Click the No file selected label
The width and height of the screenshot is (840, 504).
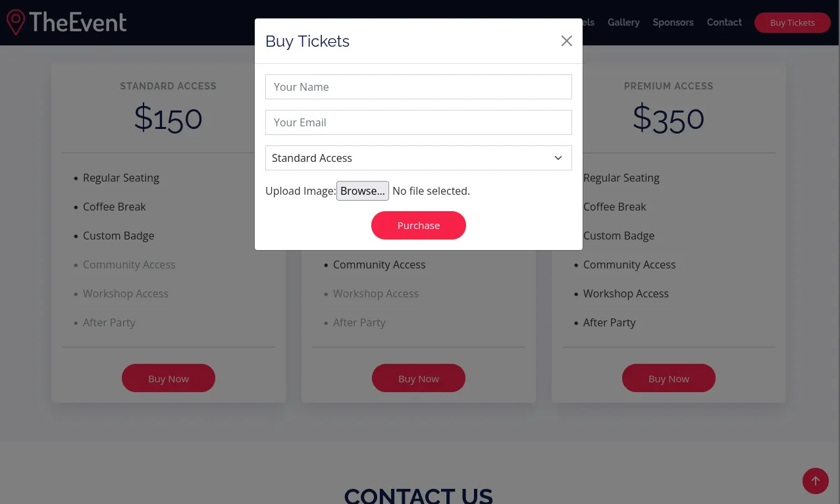[x=431, y=191]
